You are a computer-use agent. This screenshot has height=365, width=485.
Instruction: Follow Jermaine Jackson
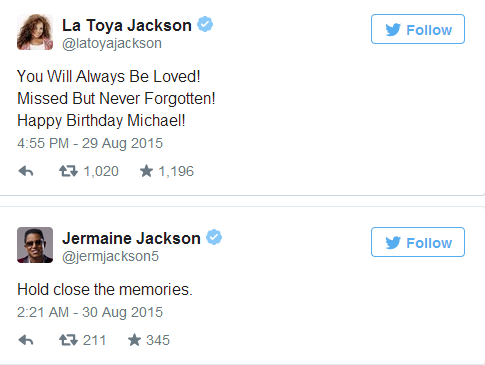[418, 242]
